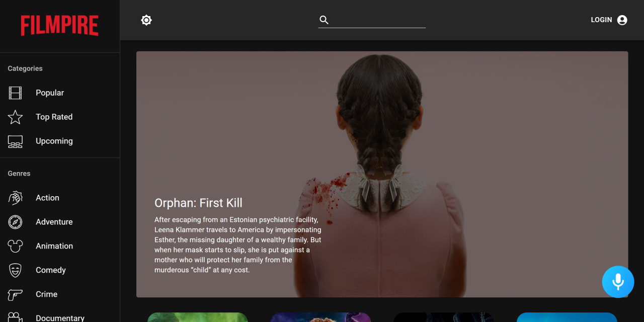
Task: Click the Upcoming movies icon
Action: [x=15, y=141]
